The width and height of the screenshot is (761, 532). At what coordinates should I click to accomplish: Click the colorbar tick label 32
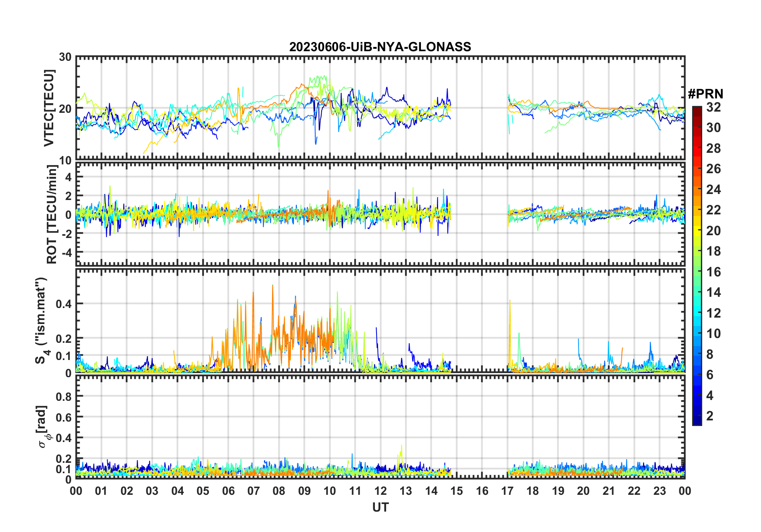713,107
